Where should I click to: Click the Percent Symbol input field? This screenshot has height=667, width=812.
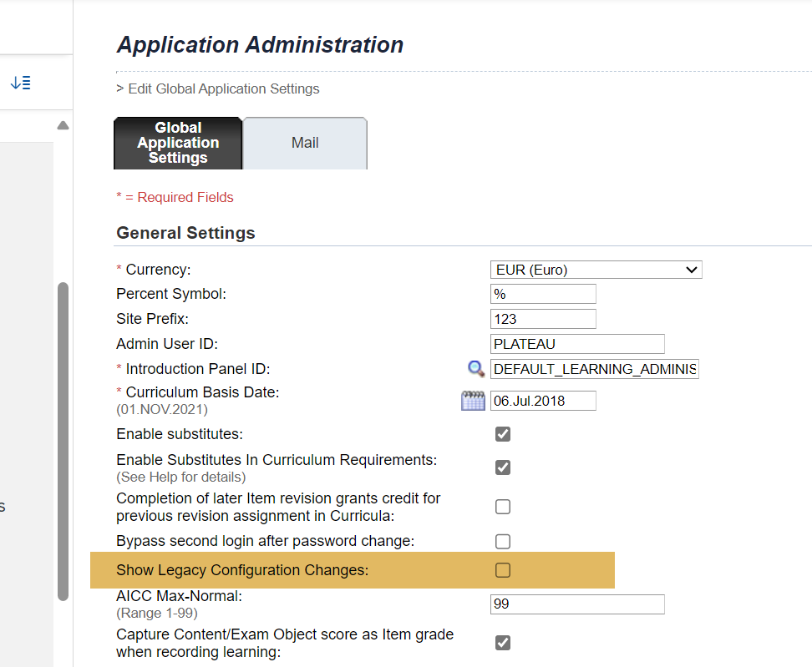point(543,294)
